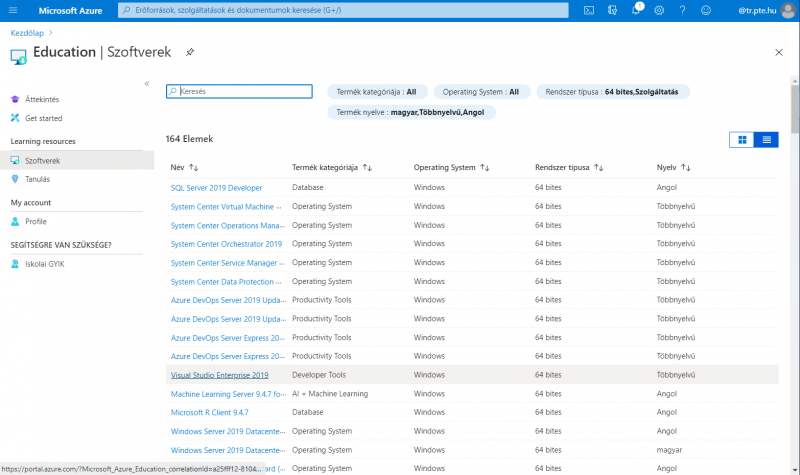This screenshot has width=800, height=475.
Task: Open Machine Learning Server 9.4.7 link
Action: [x=228, y=394]
